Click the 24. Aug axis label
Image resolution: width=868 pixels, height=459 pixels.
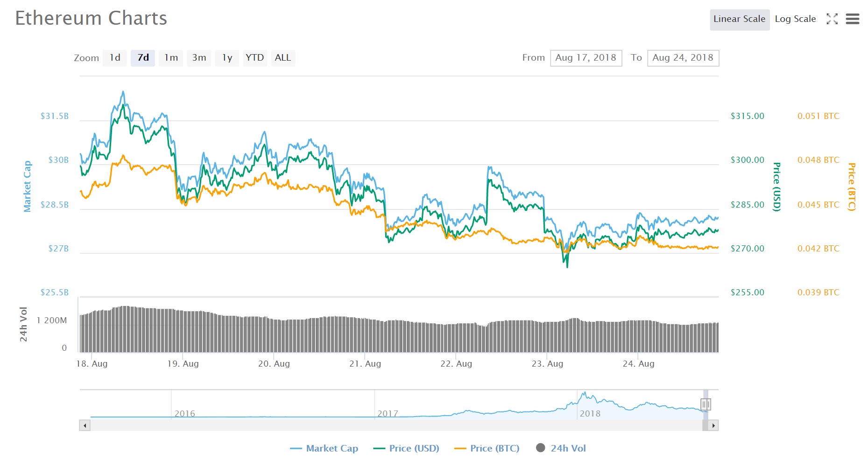tap(639, 364)
